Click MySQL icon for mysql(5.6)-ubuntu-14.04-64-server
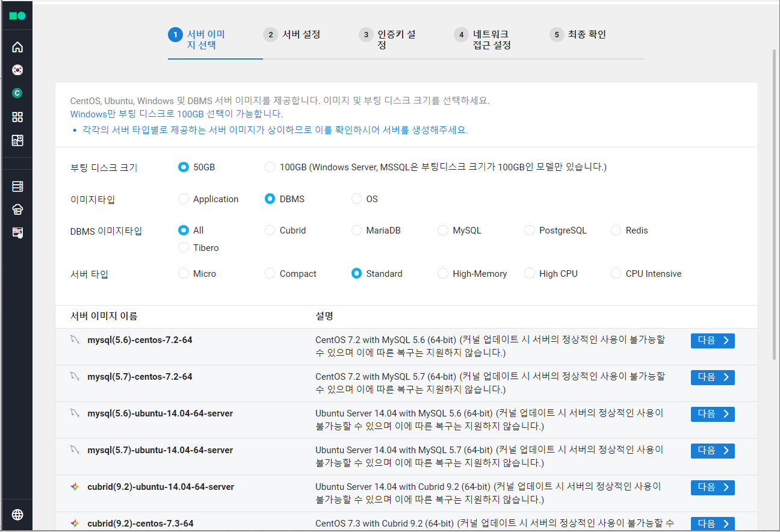Image resolution: width=780 pixels, height=532 pixels. [x=75, y=413]
